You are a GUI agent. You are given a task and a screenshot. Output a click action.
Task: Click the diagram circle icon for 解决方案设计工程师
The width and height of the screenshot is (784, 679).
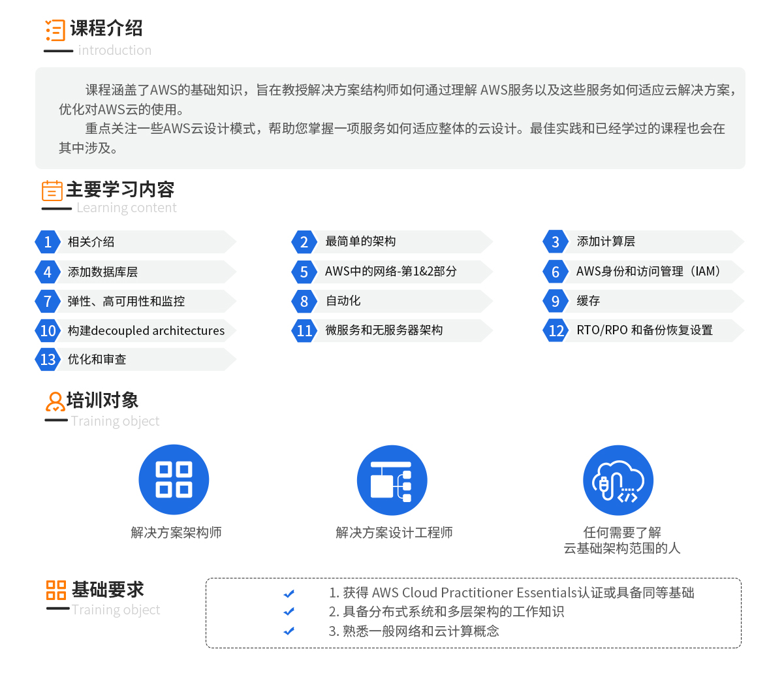(x=392, y=481)
